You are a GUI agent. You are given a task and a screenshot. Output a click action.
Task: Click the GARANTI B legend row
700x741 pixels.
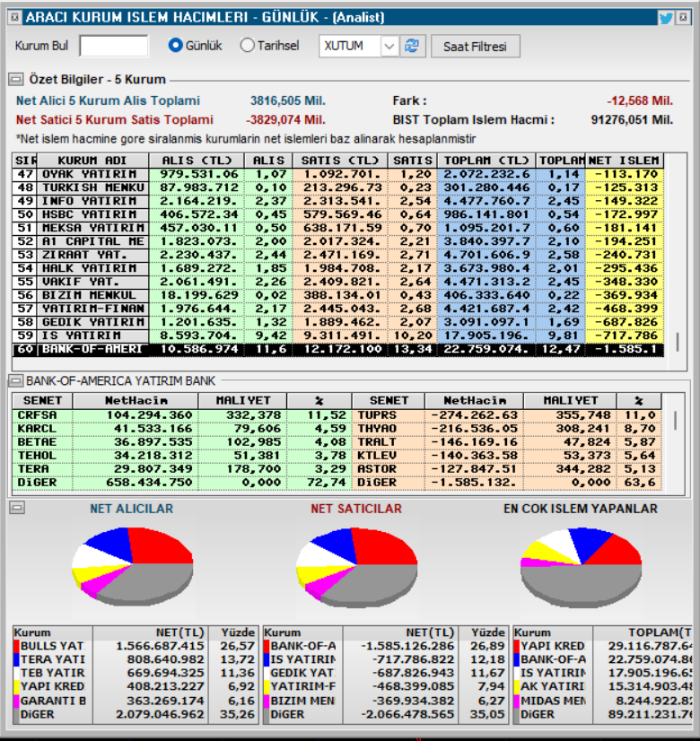coord(136,701)
